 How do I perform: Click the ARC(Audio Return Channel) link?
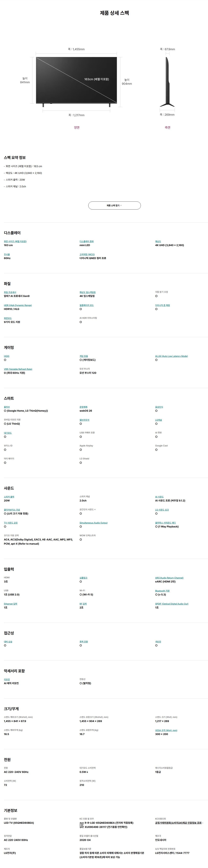pyautogui.click(x=169, y=577)
